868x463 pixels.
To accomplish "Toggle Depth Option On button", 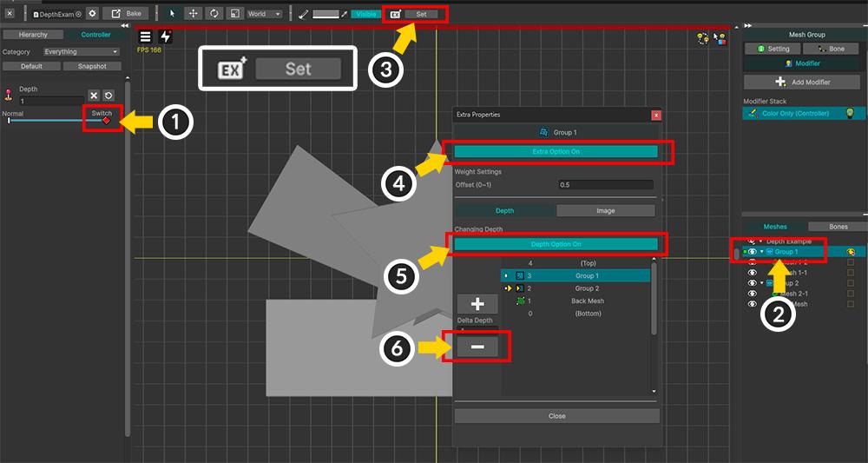I will click(556, 245).
